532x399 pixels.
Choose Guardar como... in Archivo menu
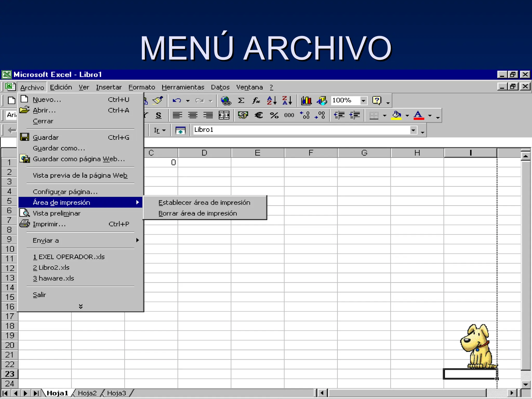pyautogui.click(x=81, y=148)
